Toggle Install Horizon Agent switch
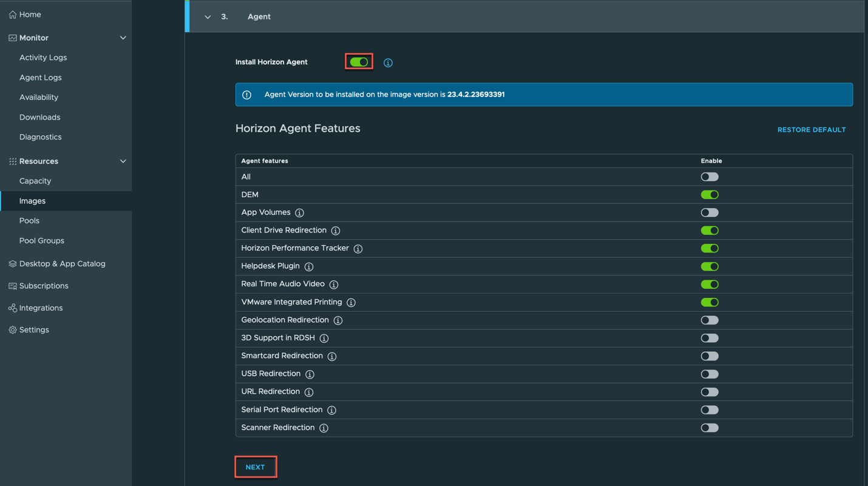868x486 pixels. pos(359,62)
